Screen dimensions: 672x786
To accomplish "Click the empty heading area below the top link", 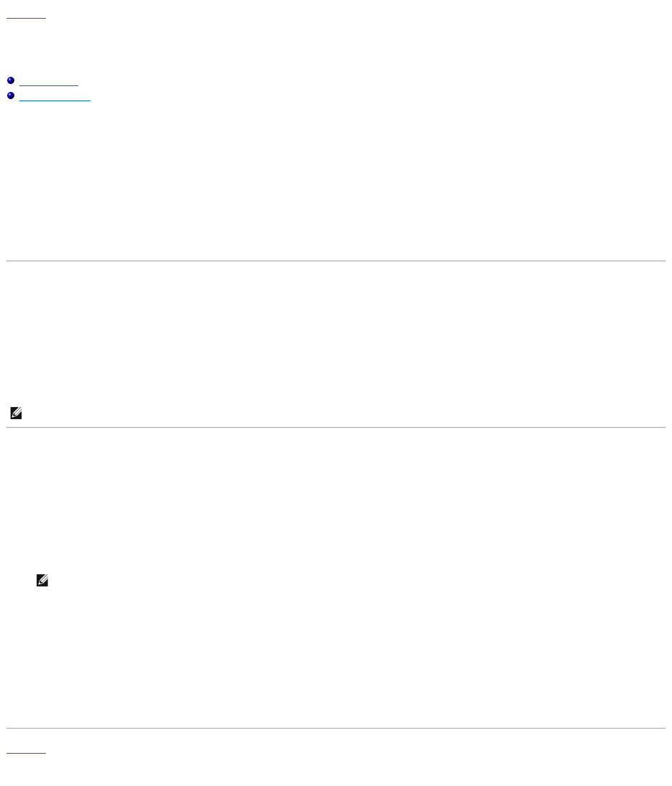I will [x=215, y=43].
